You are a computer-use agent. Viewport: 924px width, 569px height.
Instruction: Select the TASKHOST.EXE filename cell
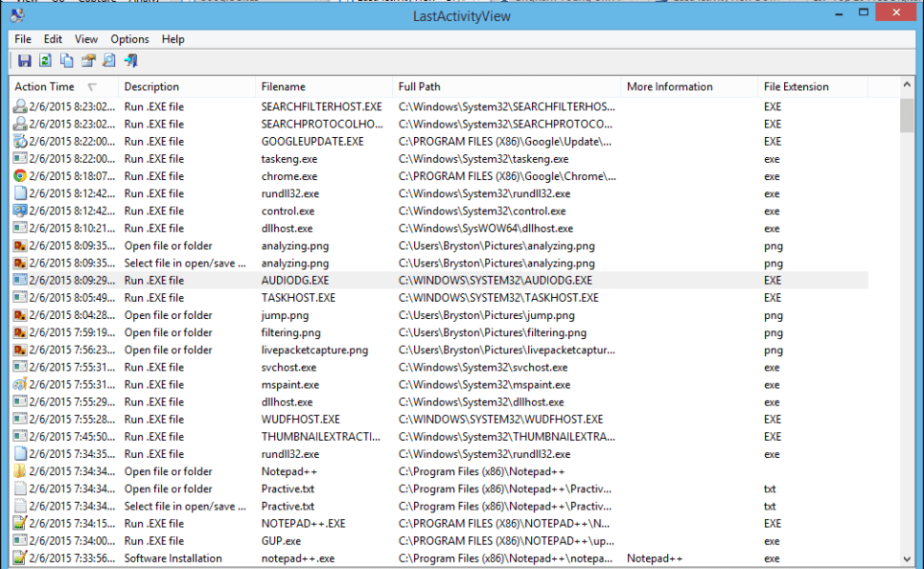298,298
